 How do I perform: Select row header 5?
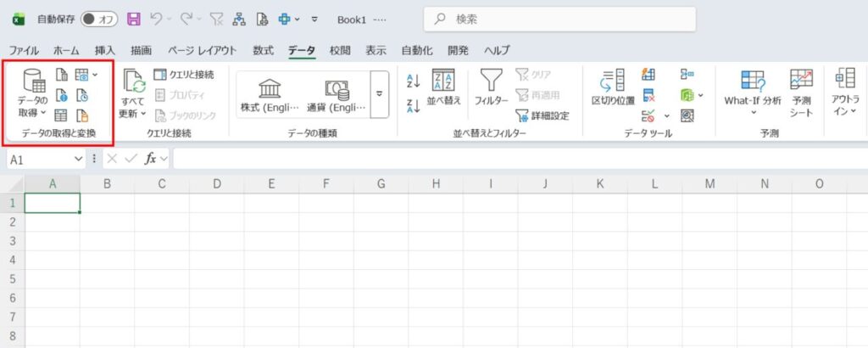(13, 278)
